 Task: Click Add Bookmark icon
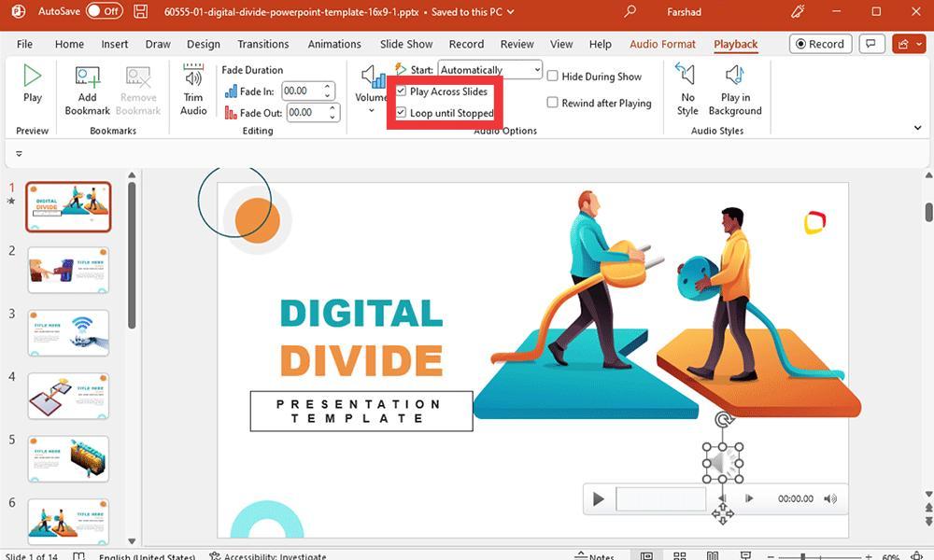(88, 77)
